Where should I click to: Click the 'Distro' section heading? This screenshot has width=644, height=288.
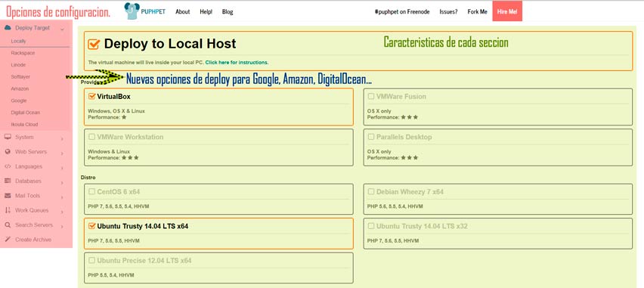(88, 178)
